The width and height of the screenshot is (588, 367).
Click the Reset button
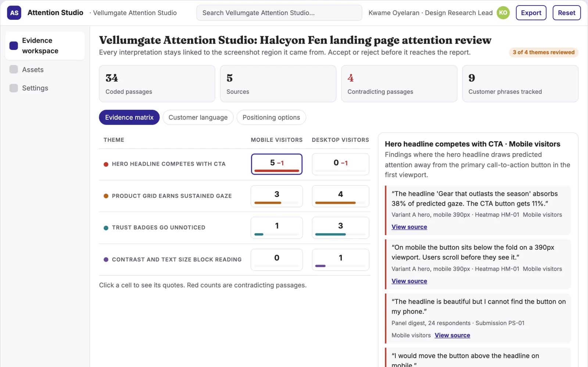(x=566, y=13)
